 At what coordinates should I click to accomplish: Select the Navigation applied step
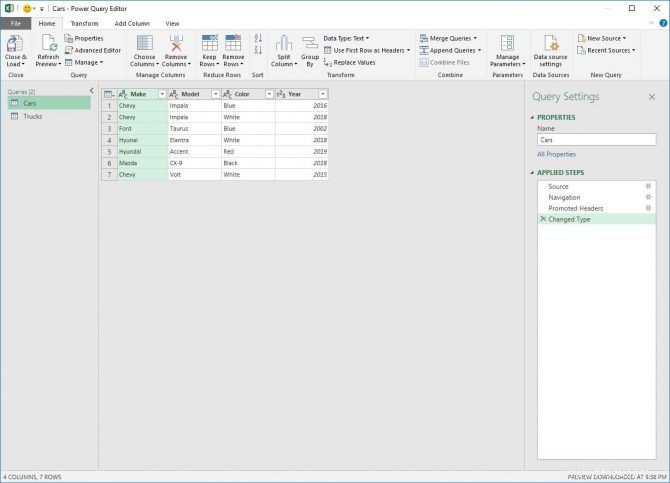(597, 197)
